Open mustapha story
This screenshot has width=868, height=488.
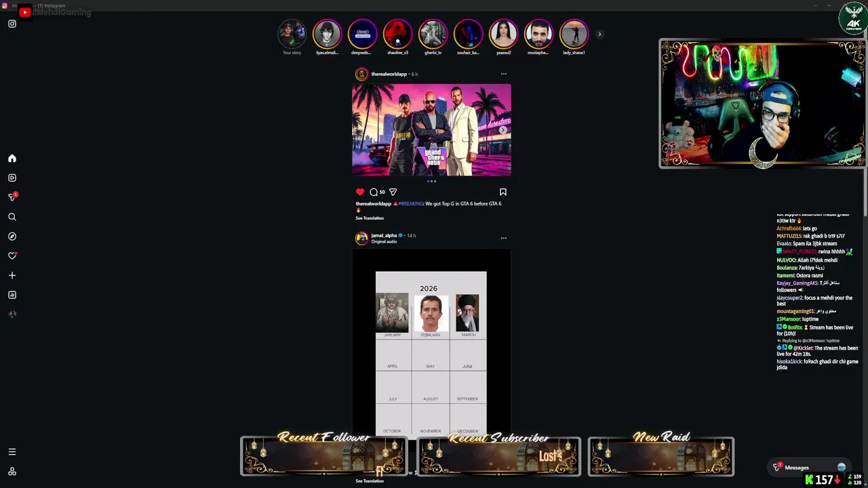(x=538, y=35)
